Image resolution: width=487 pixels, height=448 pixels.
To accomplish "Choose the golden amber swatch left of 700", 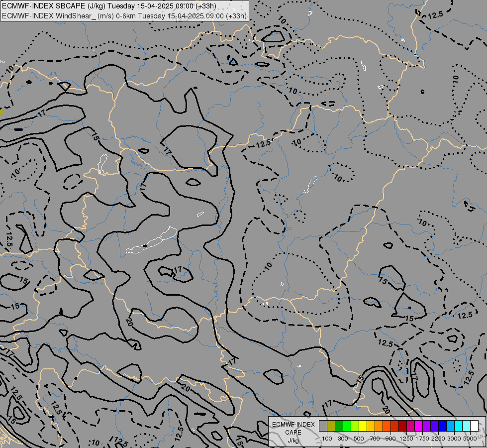I will coord(371,426).
